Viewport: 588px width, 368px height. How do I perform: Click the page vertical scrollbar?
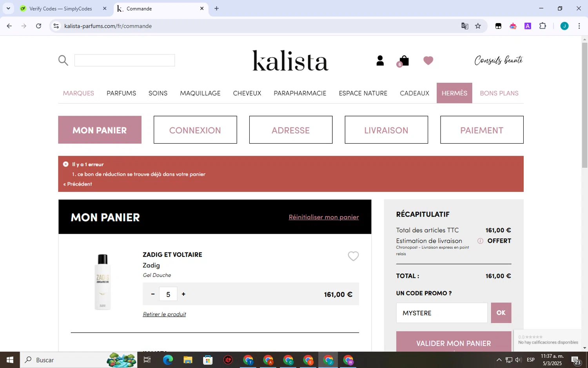tap(584, 105)
